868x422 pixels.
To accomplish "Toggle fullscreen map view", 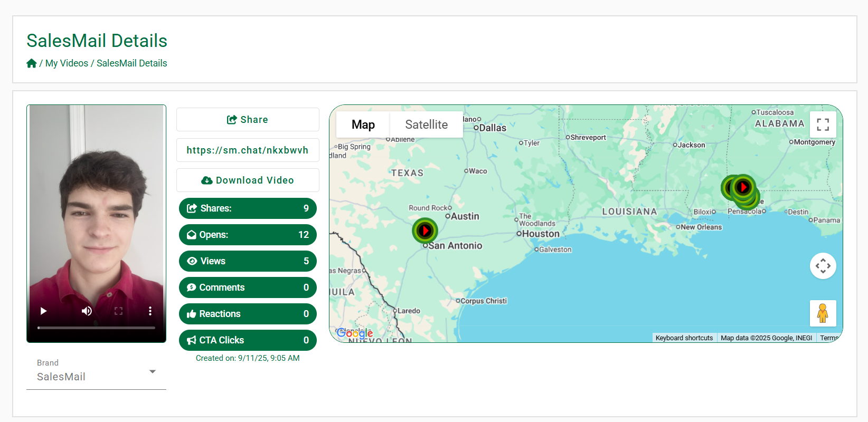I will point(823,124).
